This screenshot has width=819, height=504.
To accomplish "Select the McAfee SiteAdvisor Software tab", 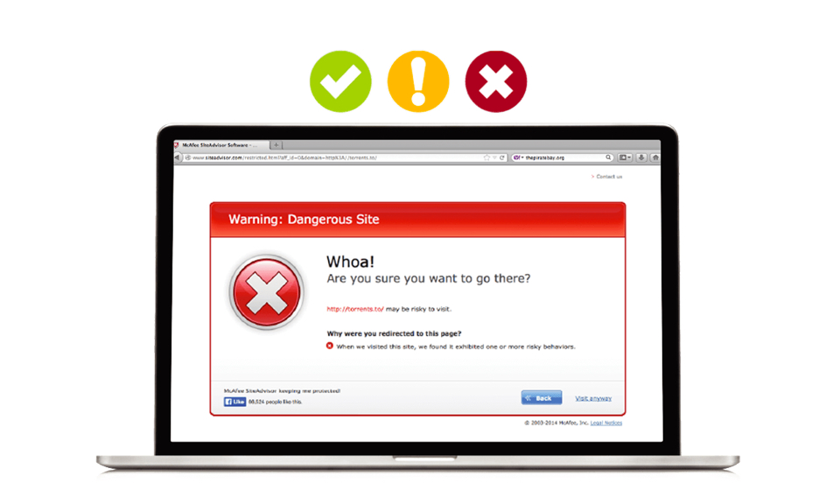I will 221,144.
